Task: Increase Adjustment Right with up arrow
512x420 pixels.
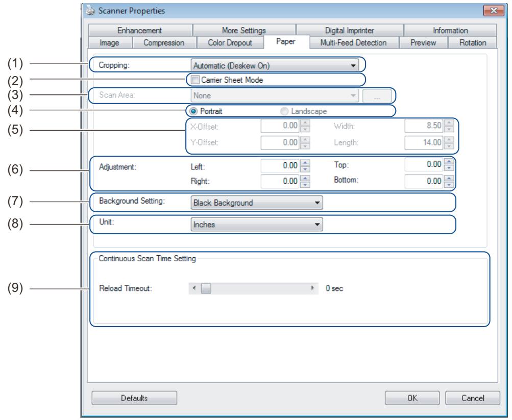Action: click(x=305, y=178)
